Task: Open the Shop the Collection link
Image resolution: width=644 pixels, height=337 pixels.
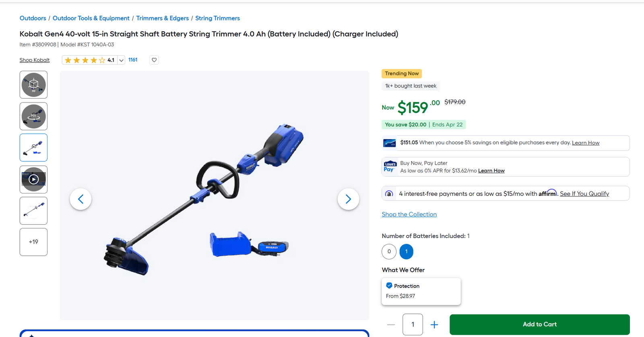Action: pos(409,214)
